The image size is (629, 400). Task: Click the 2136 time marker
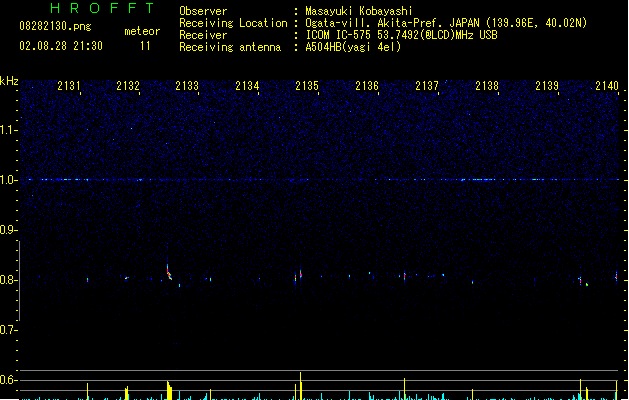click(x=367, y=86)
